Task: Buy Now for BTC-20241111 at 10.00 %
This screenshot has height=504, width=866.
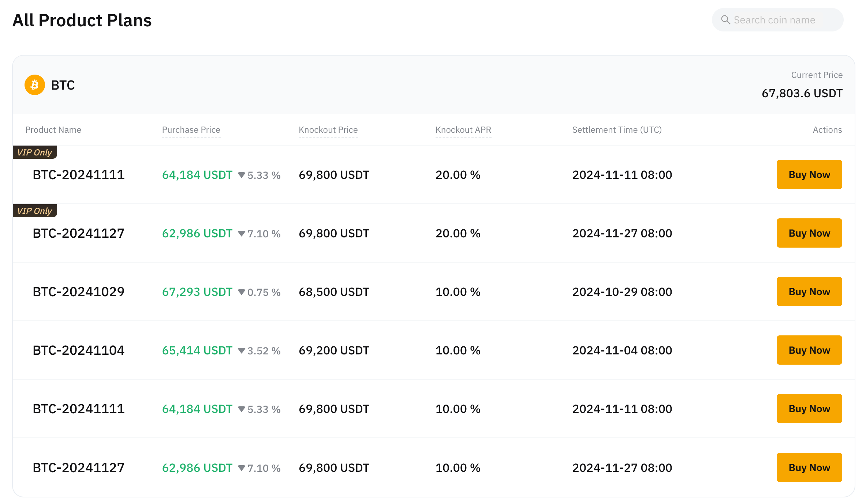Action: click(809, 409)
